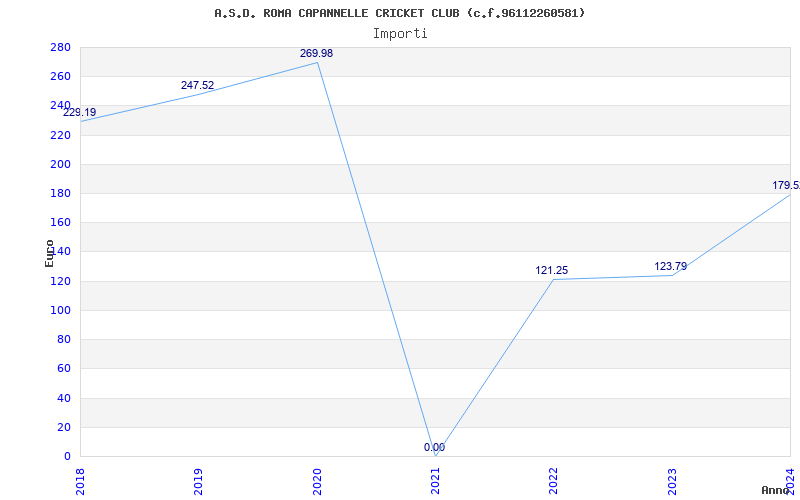Click the 280 y-axis tick label
800x500 pixels.
[x=61, y=47]
